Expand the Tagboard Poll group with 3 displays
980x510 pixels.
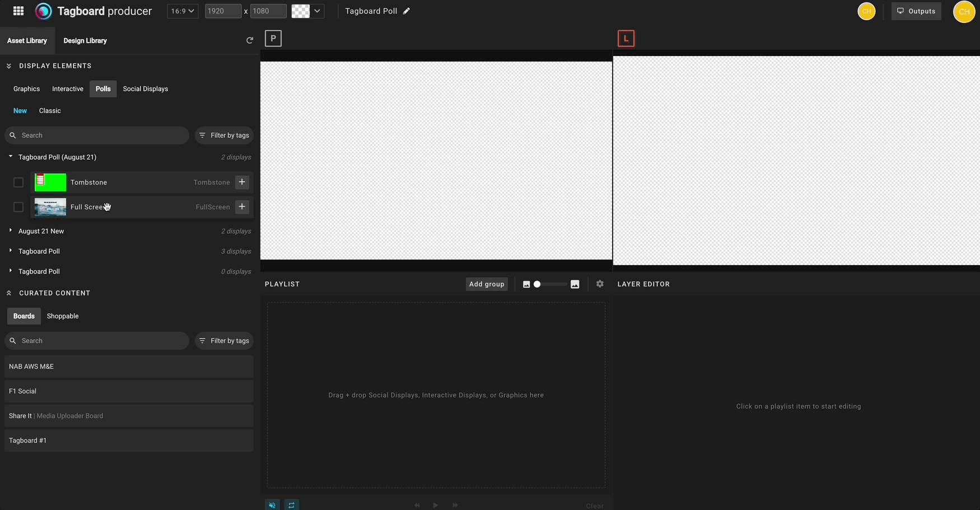[11, 251]
